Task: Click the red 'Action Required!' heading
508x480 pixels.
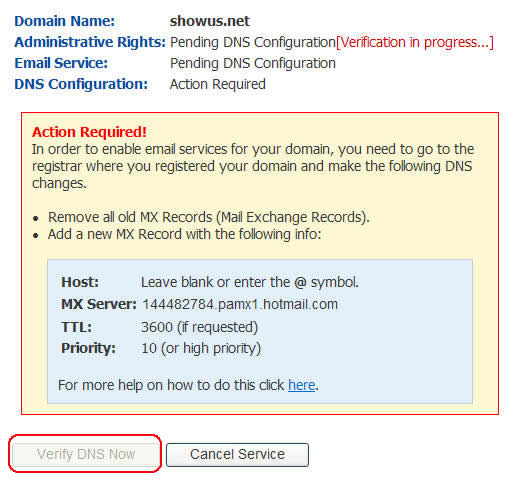Action: pos(89,132)
